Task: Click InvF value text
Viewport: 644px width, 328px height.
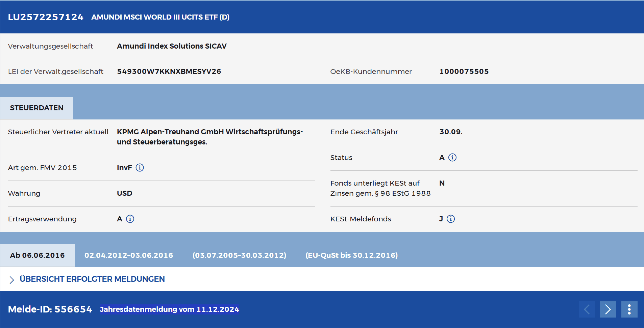Action: click(124, 168)
